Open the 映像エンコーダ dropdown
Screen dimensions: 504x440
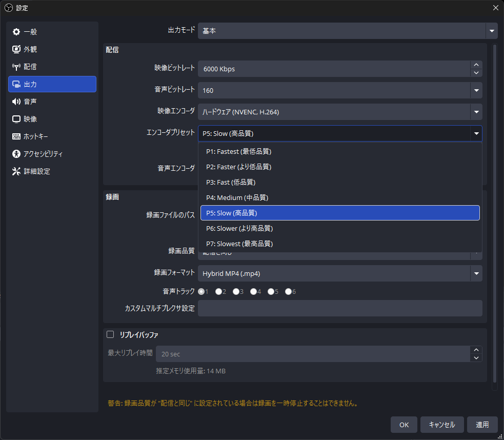[340, 112]
